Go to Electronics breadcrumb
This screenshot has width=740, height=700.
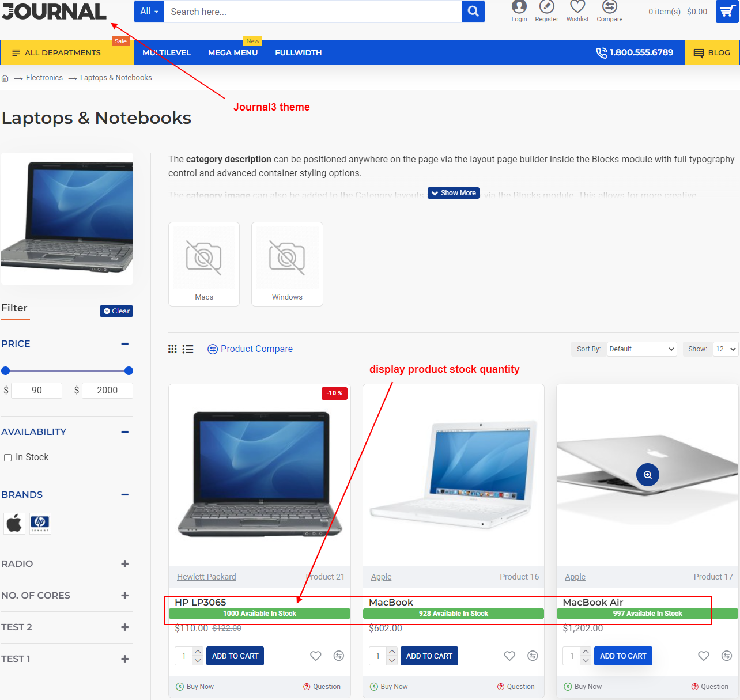point(44,78)
